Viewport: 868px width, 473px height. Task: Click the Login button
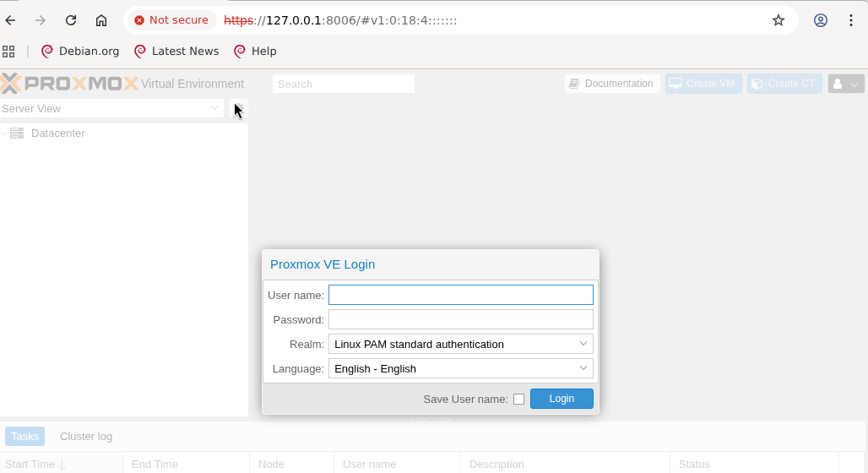(561, 399)
